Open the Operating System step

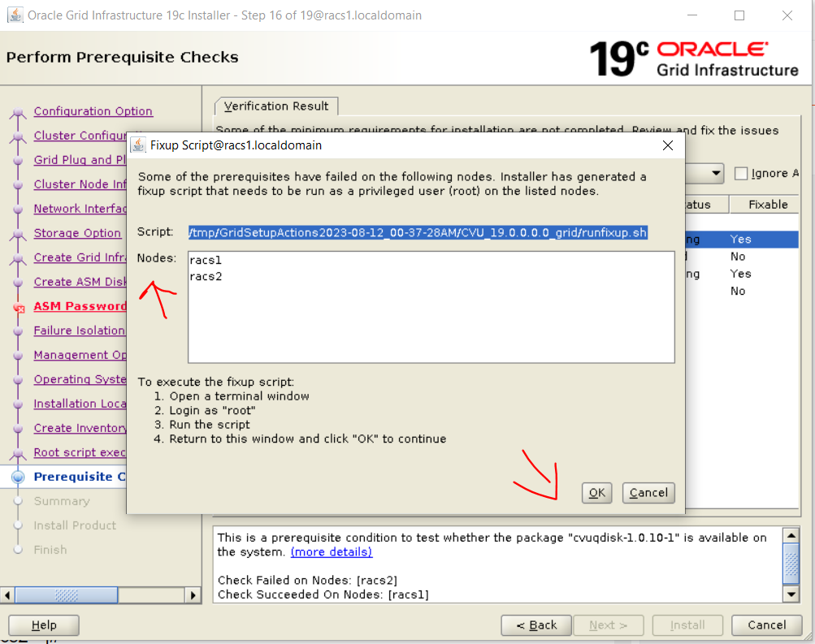(x=80, y=379)
